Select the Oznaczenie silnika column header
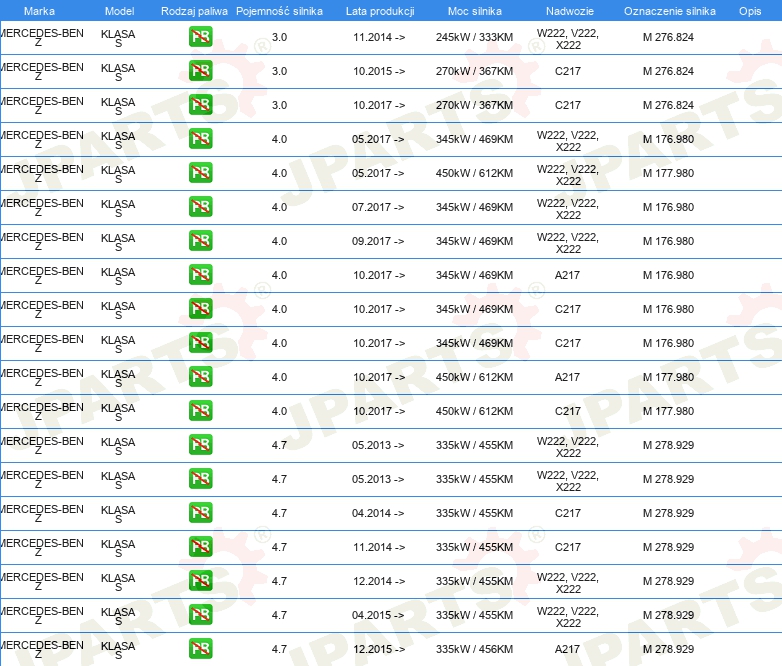 (669, 10)
